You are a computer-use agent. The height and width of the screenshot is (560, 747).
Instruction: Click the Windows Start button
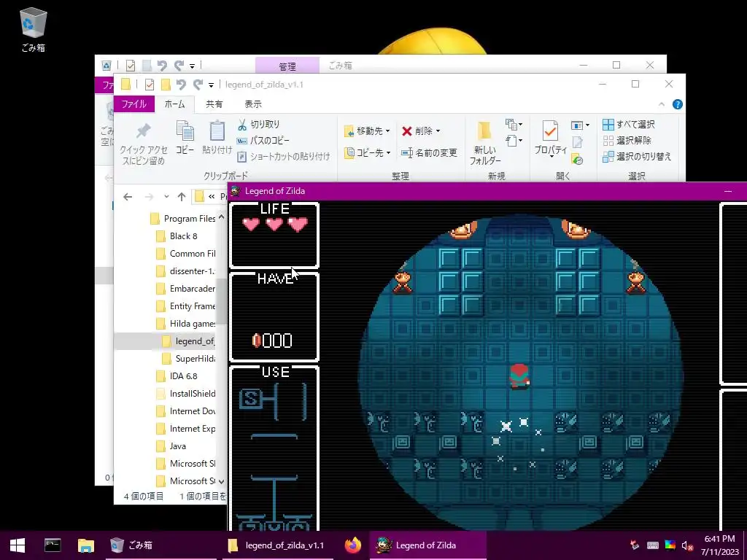click(18, 545)
